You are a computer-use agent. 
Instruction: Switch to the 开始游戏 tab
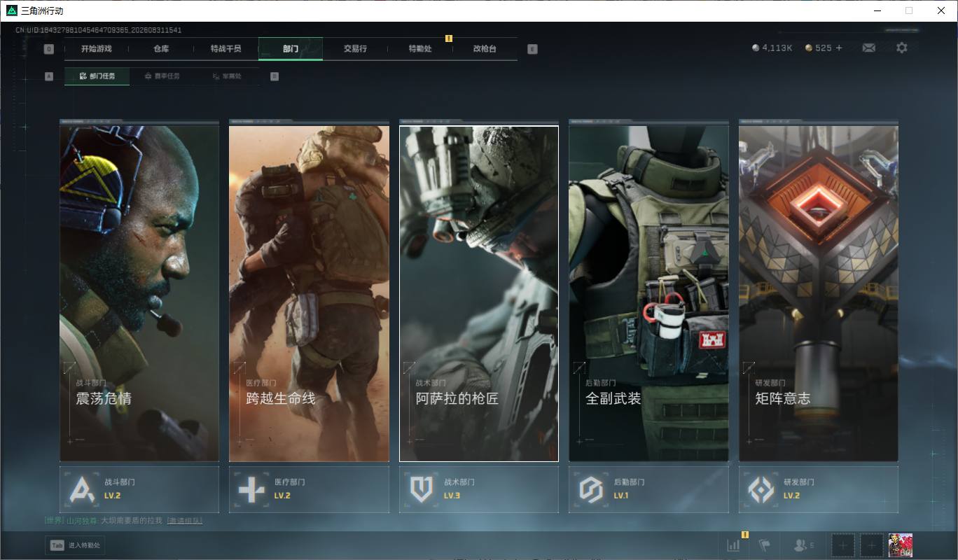[96, 49]
